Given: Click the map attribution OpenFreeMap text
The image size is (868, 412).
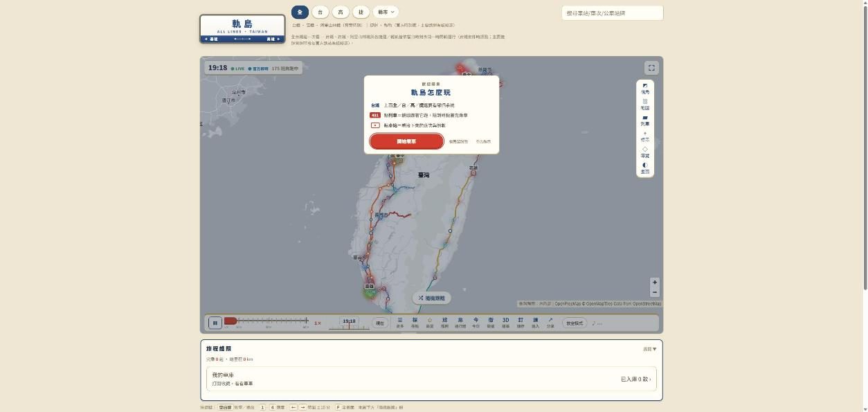Looking at the screenshot, I should pyautogui.click(x=568, y=303).
